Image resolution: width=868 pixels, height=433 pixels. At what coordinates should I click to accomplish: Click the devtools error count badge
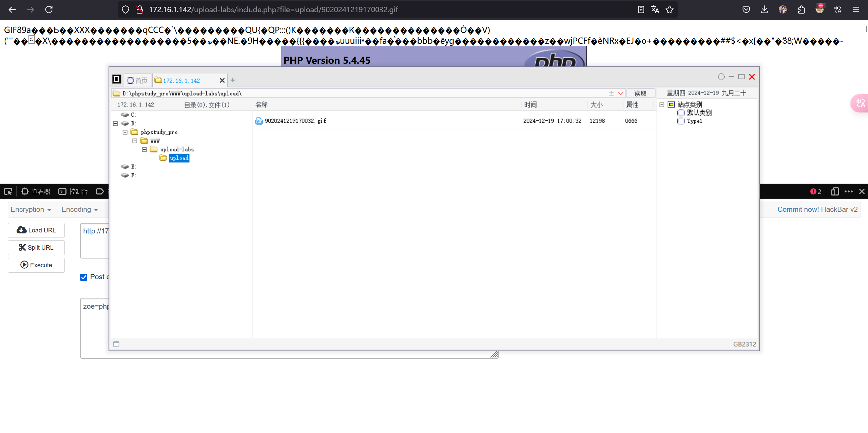pyautogui.click(x=816, y=191)
